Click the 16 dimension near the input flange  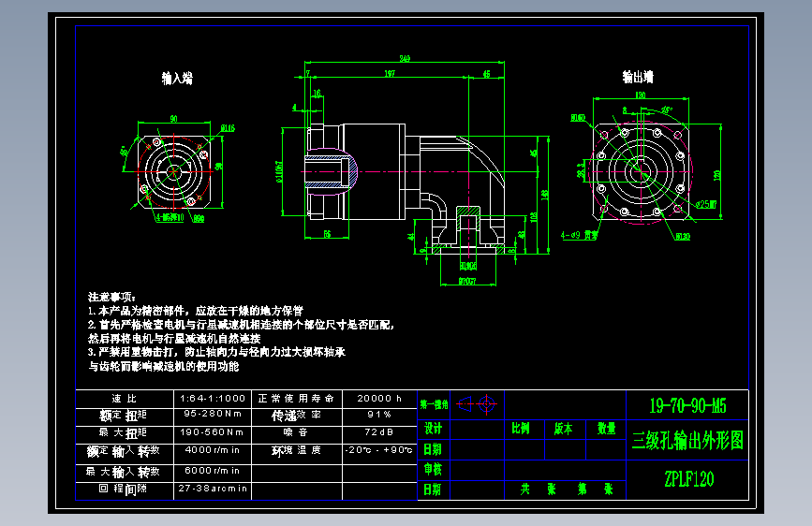coord(317,94)
